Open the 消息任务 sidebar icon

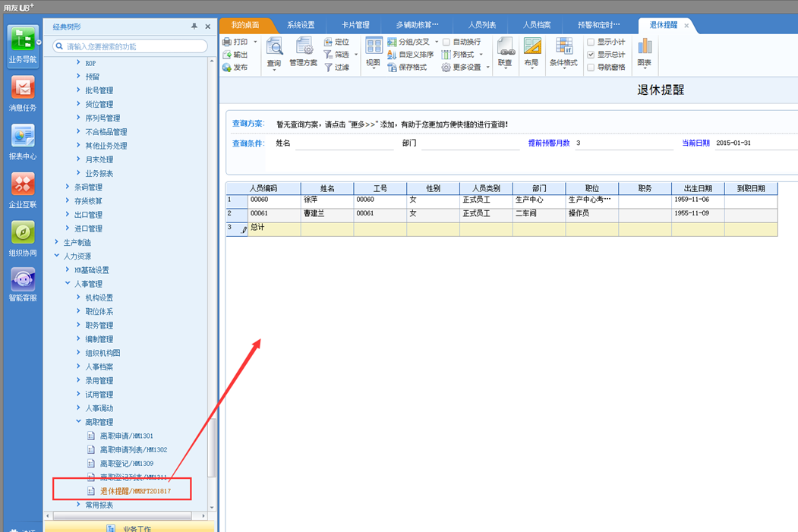(22, 87)
